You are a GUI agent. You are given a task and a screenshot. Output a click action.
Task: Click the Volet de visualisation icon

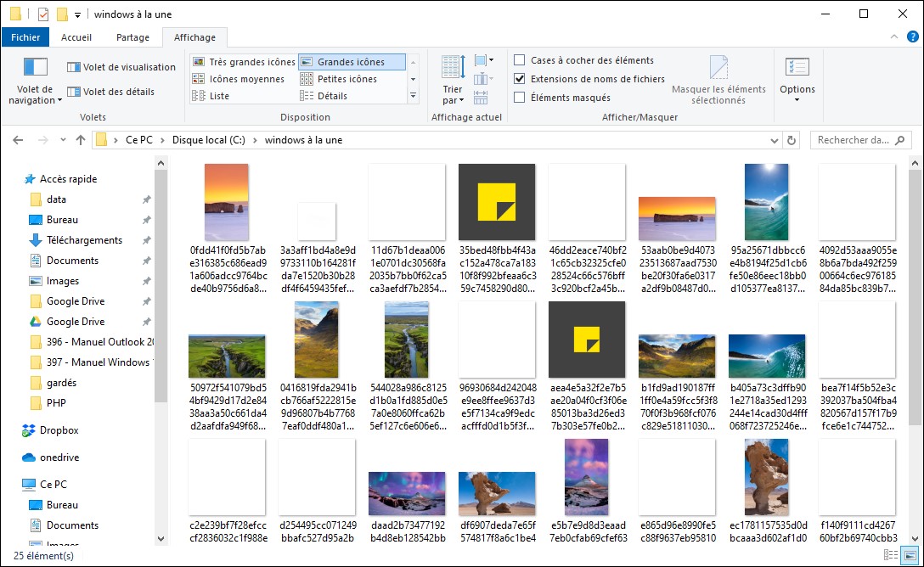(74, 67)
